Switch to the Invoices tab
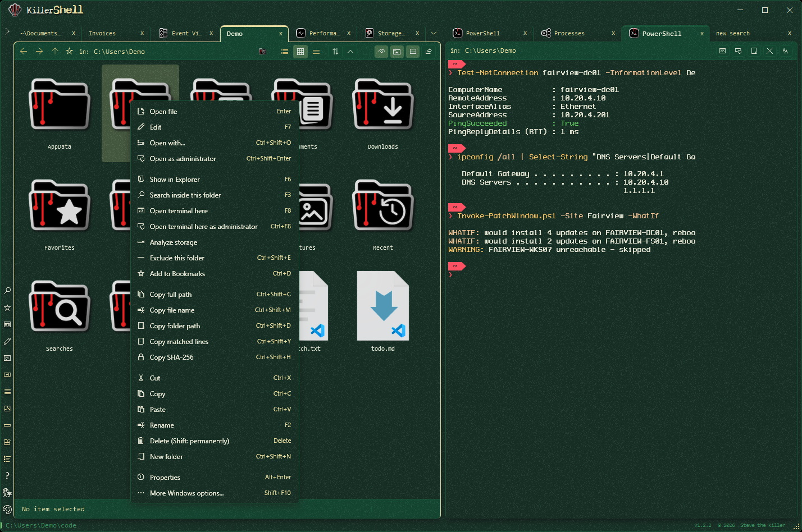Image resolution: width=802 pixels, height=532 pixels. 116,33
